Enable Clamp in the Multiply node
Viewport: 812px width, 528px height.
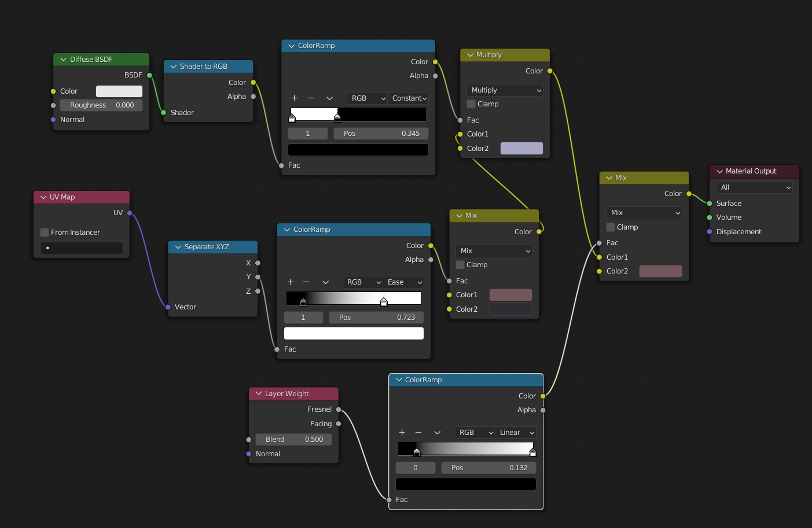click(x=471, y=104)
